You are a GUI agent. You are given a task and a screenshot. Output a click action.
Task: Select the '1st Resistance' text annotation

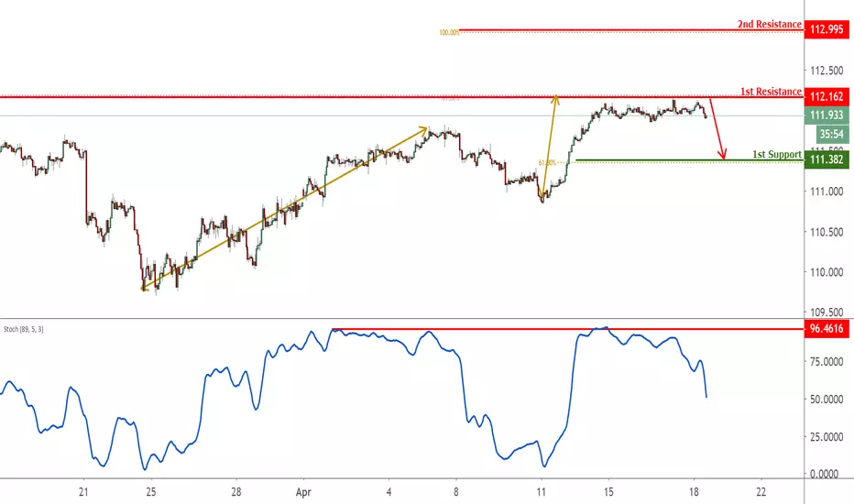[x=771, y=92]
